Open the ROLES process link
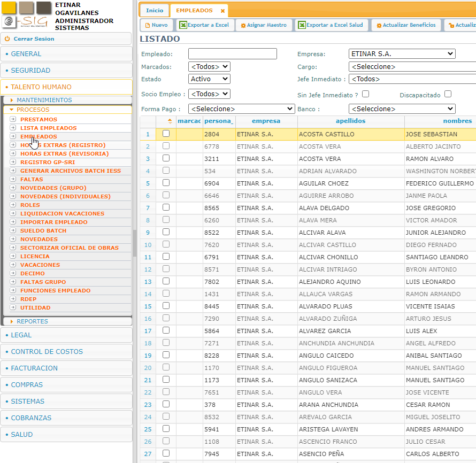Viewport: 476px width, 463px height. point(30,205)
